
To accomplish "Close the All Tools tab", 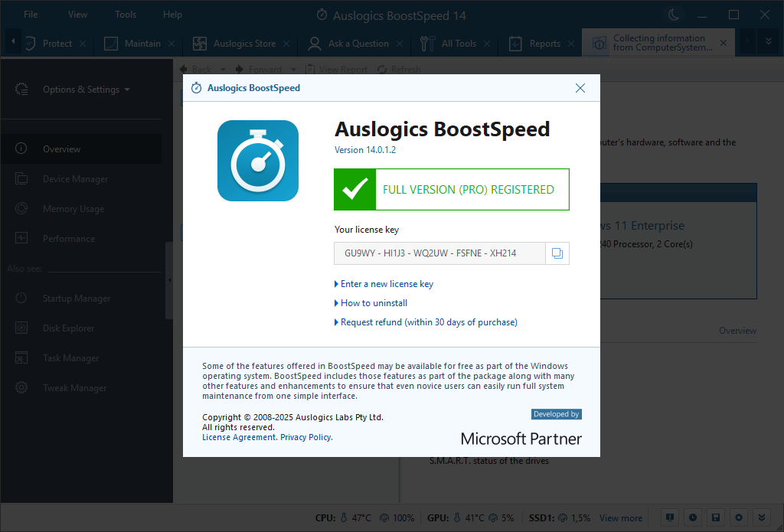I will tap(486, 44).
